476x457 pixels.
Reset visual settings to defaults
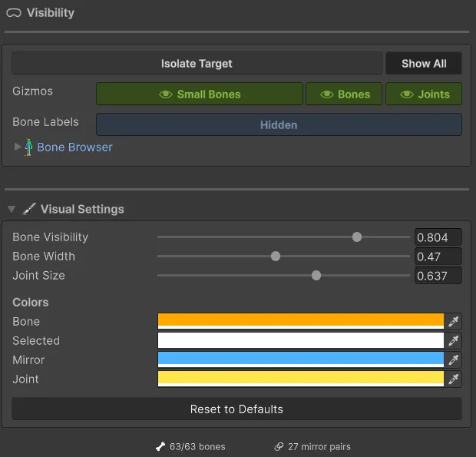236,409
